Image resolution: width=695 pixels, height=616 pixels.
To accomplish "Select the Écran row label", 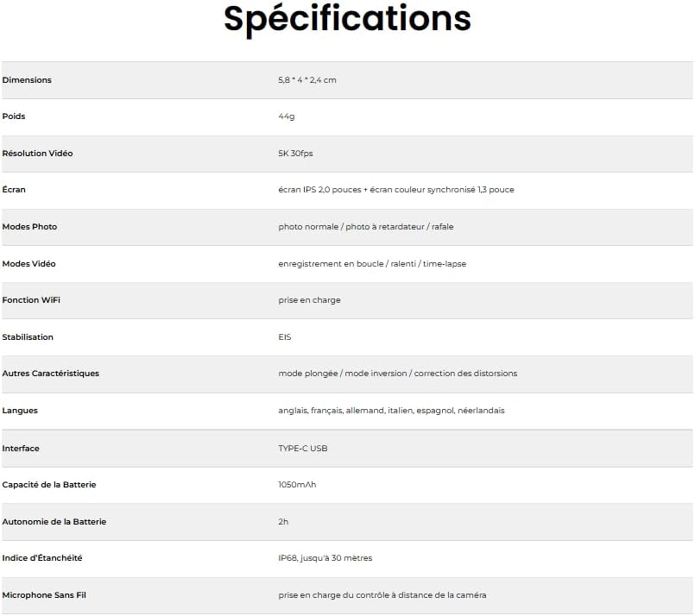I will [x=14, y=190].
